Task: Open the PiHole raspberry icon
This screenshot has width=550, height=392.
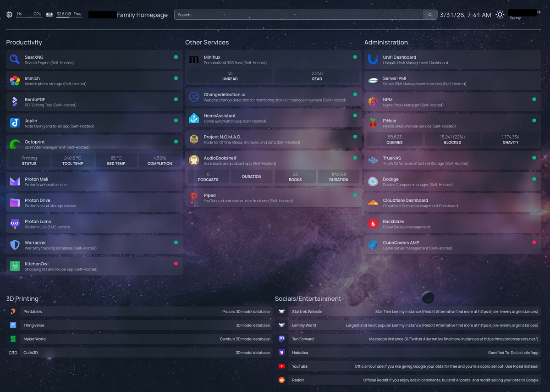Action: click(373, 123)
